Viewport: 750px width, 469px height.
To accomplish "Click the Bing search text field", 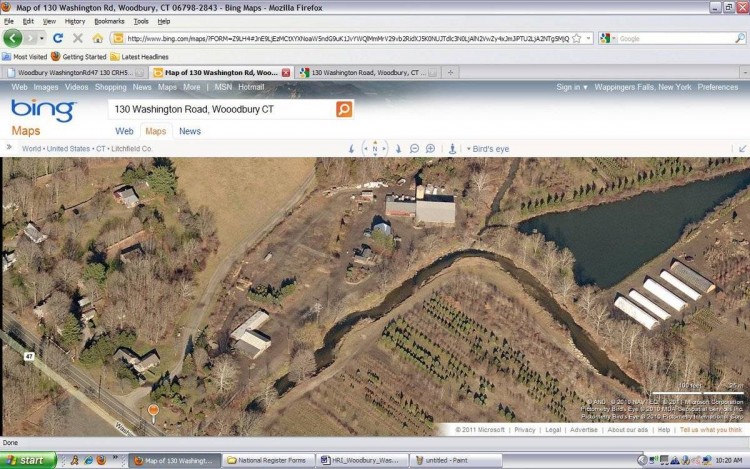I will pos(222,109).
